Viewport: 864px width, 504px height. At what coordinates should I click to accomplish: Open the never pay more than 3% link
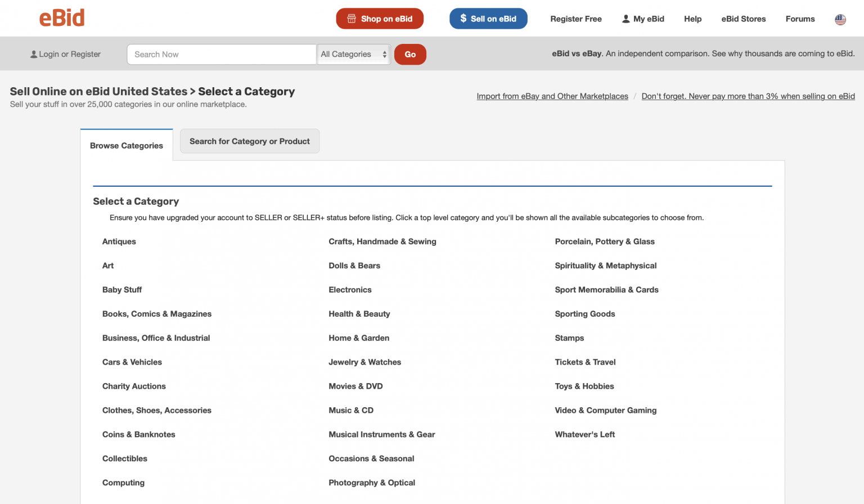[748, 96]
